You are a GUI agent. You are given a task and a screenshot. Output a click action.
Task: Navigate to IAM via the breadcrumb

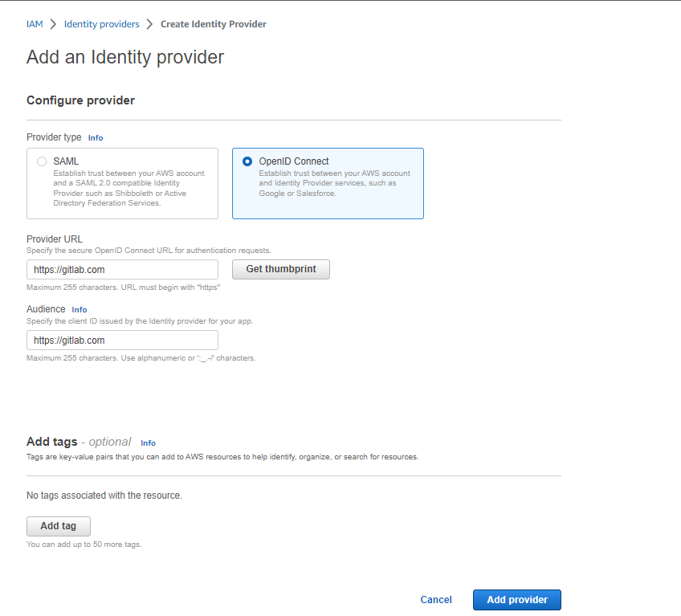point(35,24)
